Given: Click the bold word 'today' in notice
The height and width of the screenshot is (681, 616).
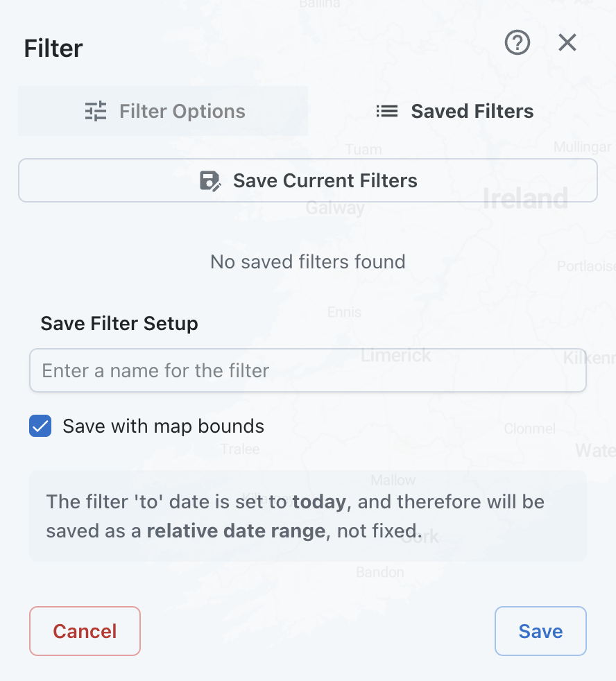Looking at the screenshot, I should pyautogui.click(x=319, y=501).
